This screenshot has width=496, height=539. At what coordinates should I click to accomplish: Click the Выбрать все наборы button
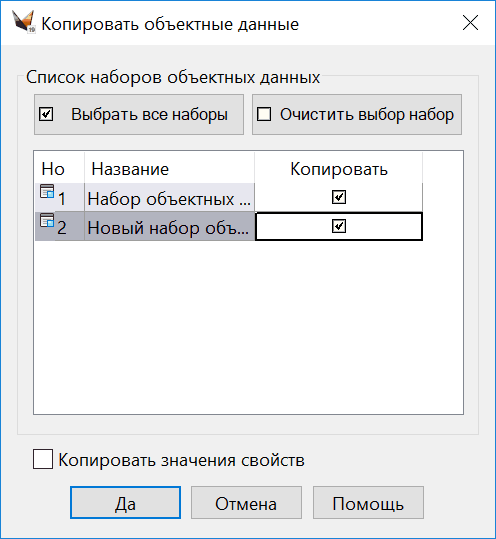pos(139,114)
